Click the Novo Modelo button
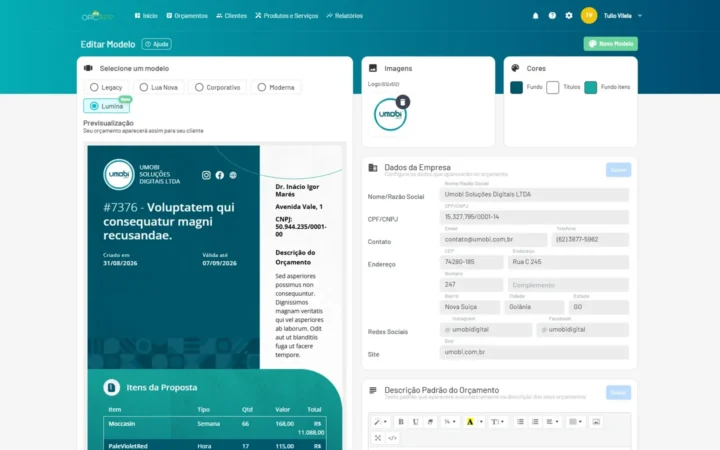This screenshot has width=720, height=450. tap(611, 44)
